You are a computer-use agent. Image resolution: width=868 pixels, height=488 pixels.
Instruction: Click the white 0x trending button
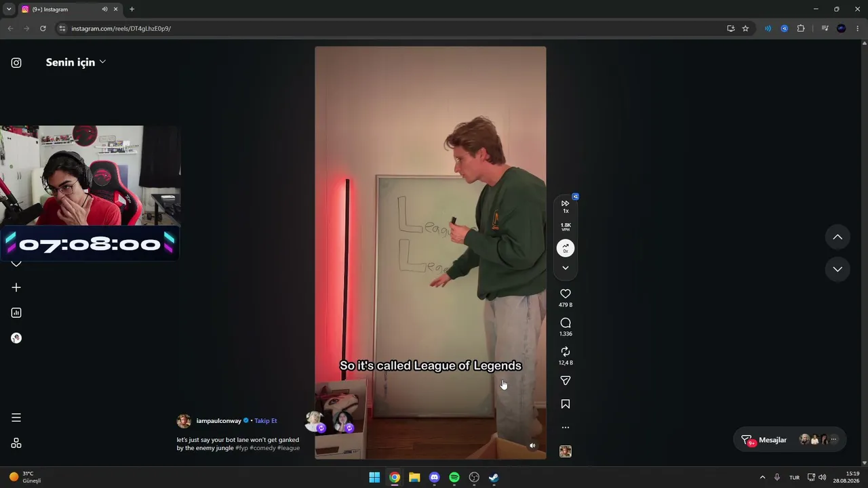pos(566,249)
